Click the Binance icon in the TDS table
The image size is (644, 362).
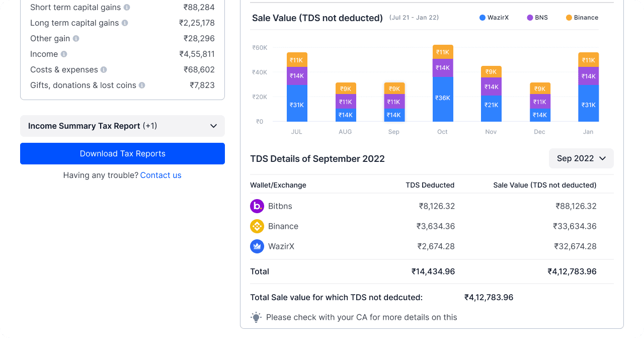[x=257, y=226]
